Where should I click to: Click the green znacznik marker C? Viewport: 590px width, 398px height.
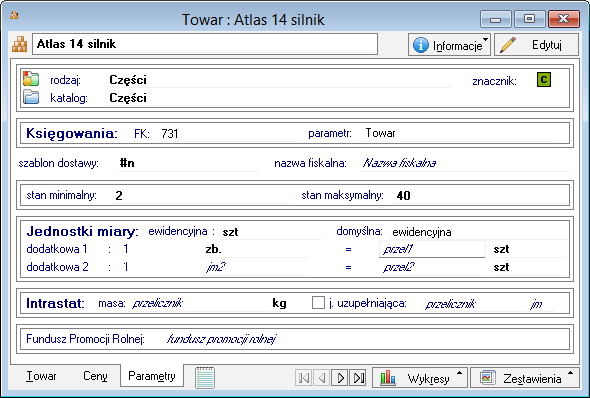pyautogui.click(x=544, y=80)
